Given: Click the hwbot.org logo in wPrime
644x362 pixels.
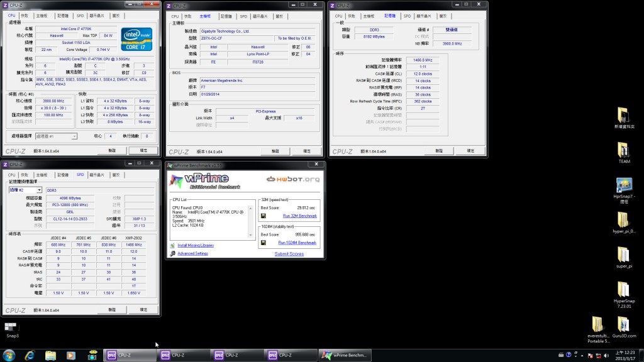Looking at the screenshot, I should [293, 179].
